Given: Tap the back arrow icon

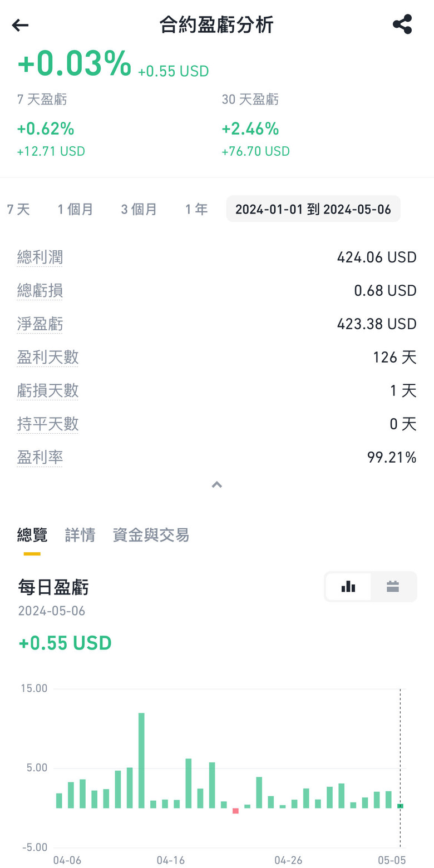Looking at the screenshot, I should tap(20, 25).
